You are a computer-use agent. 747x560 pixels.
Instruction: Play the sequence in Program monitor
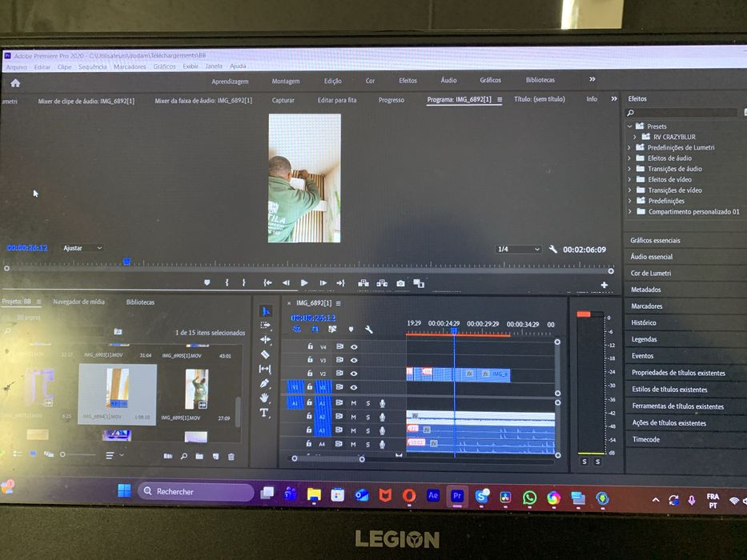point(304,283)
